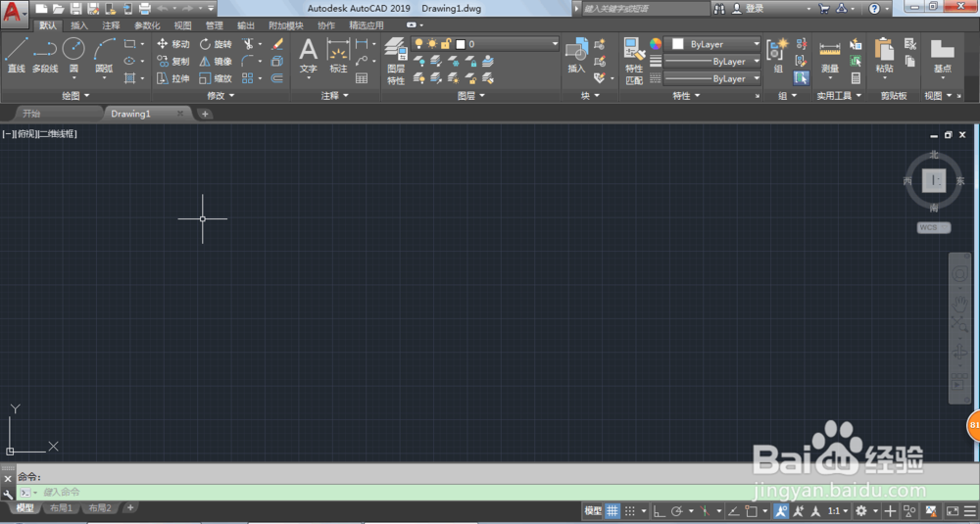Click the new drawing tab plus button
The image size is (980, 524).
205,114
